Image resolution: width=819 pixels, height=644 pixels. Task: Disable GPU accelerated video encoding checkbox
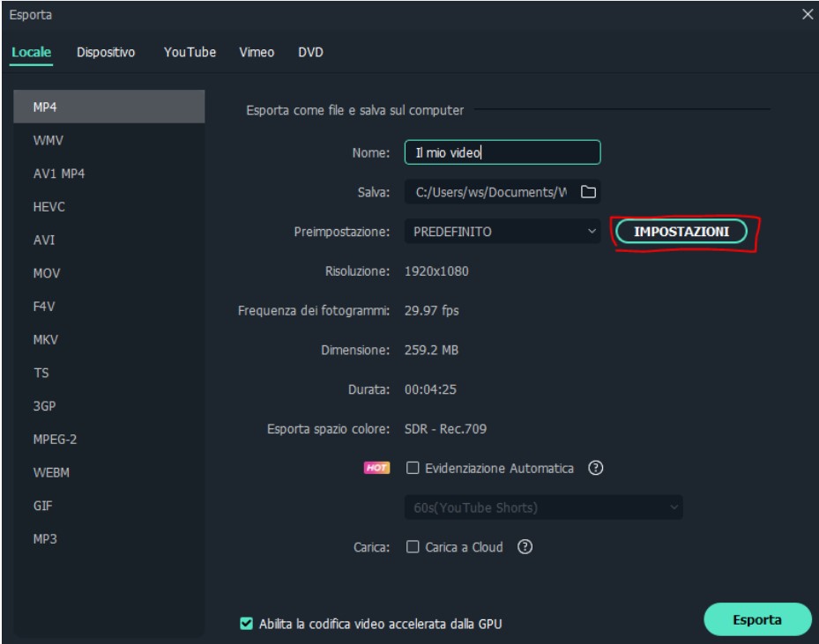point(246,624)
